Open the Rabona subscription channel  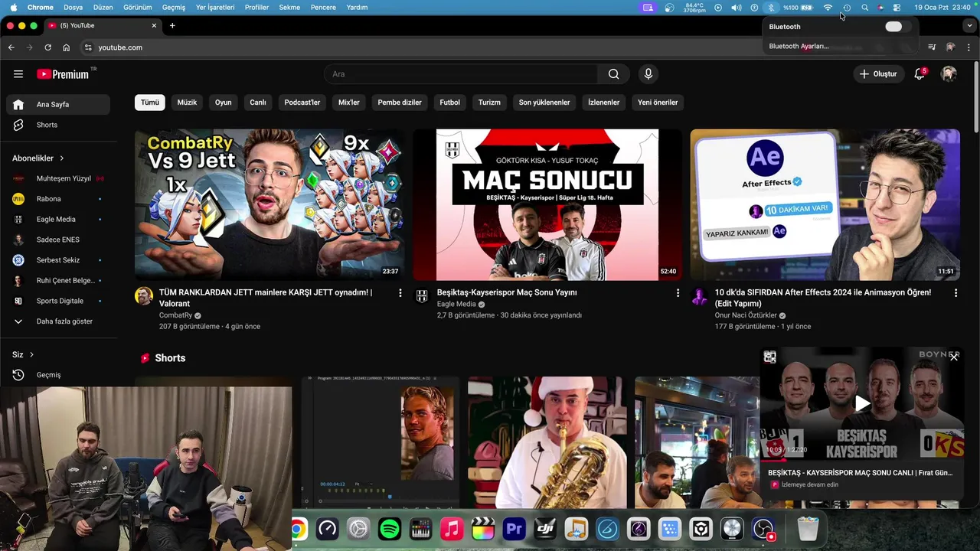[58, 199]
